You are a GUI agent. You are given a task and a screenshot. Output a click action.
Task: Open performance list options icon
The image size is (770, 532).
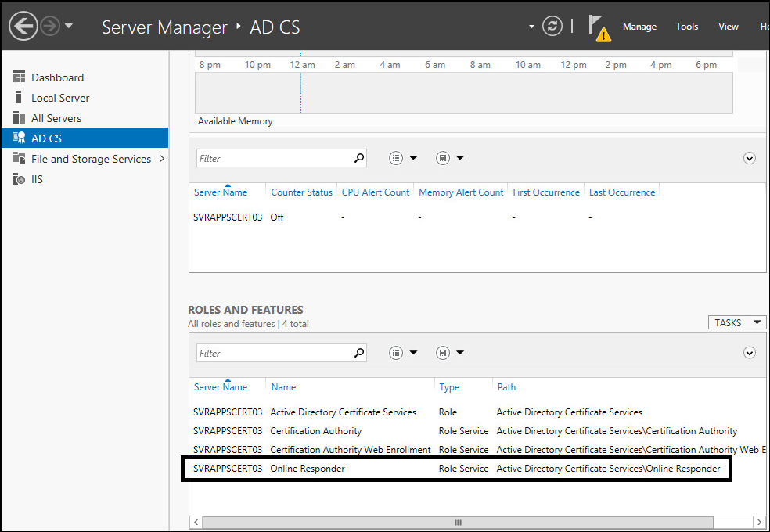(396, 158)
